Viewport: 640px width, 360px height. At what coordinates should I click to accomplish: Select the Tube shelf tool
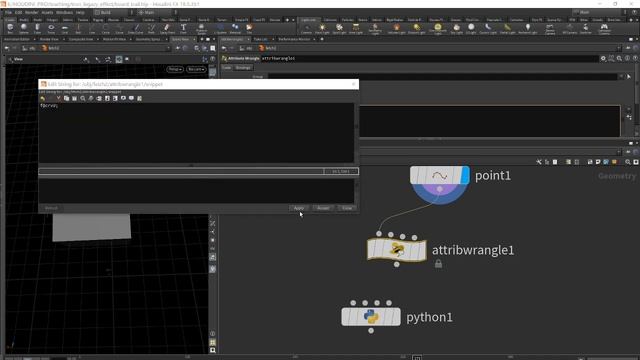(37, 29)
